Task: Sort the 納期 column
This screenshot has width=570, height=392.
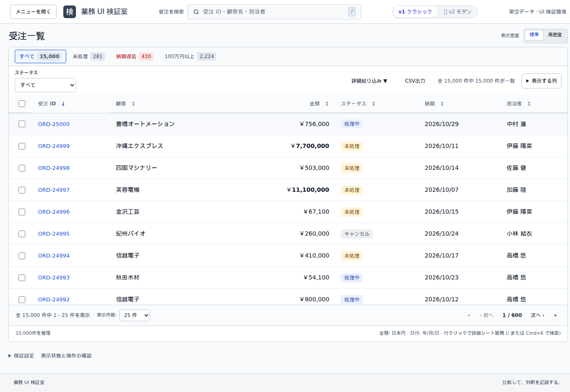Action: tap(442, 104)
